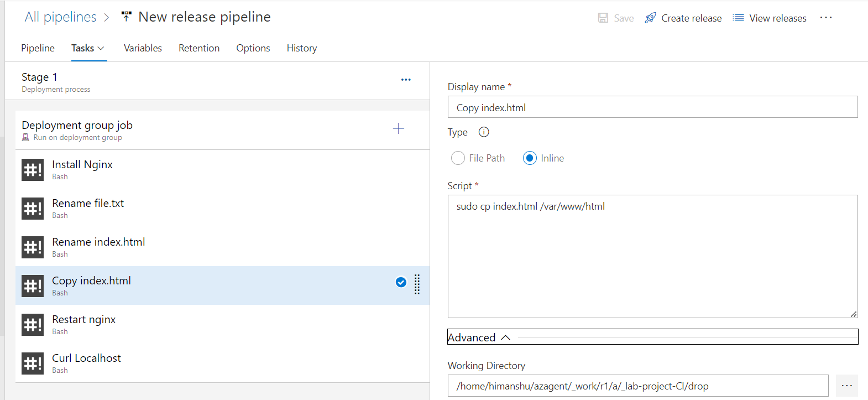
Task: Open the Stage 1 ellipsis menu
Action: [406, 80]
